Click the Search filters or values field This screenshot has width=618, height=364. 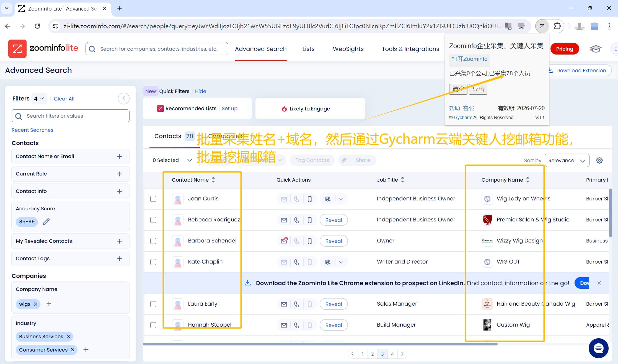[70, 116]
